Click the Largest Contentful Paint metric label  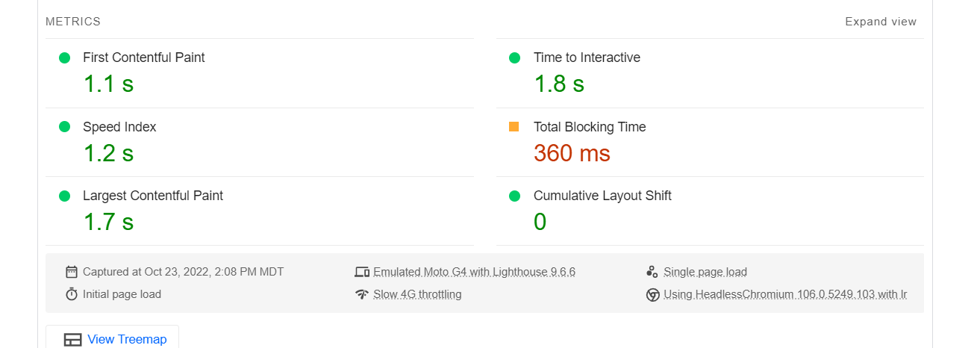(x=153, y=196)
